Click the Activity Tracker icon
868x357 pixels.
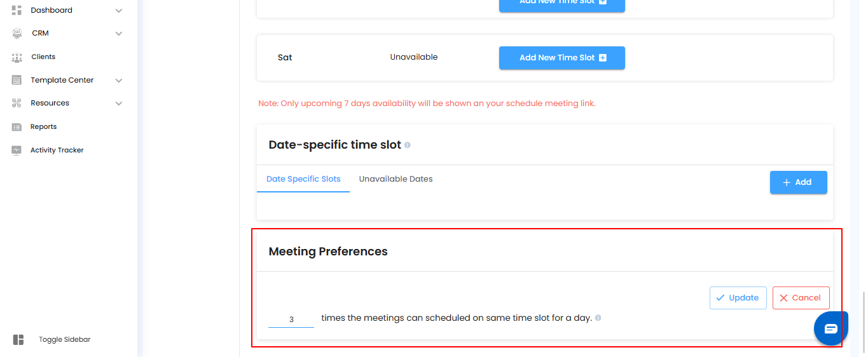pyautogui.click(x=17, y=151)
